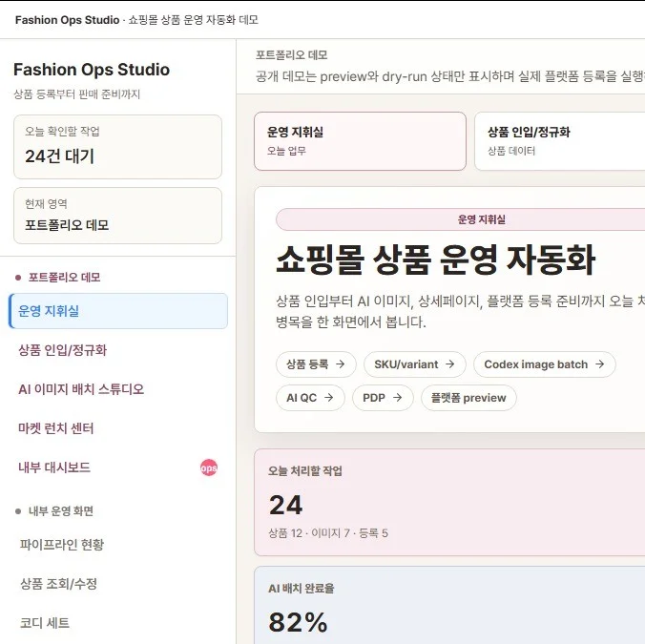
Task: Open the AI 배치 완료율 82% card
Action: click(449, 605)
